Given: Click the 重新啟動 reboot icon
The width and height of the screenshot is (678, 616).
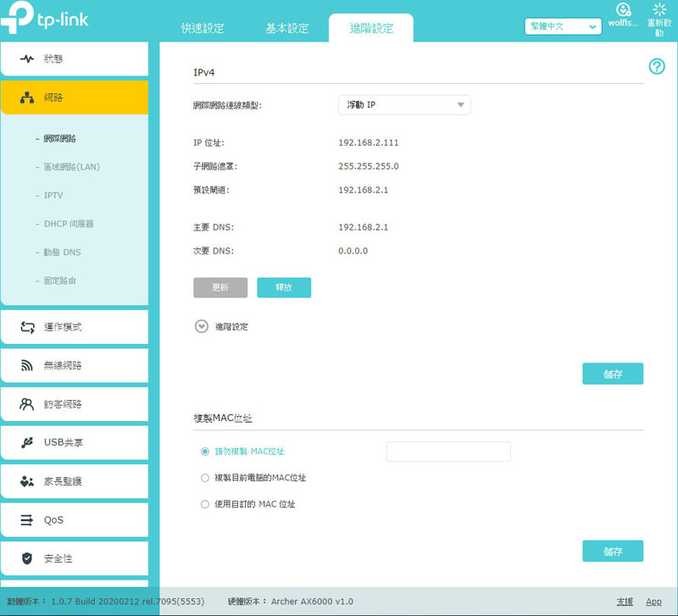Looking at the screenshot, I should pos(659,9).
